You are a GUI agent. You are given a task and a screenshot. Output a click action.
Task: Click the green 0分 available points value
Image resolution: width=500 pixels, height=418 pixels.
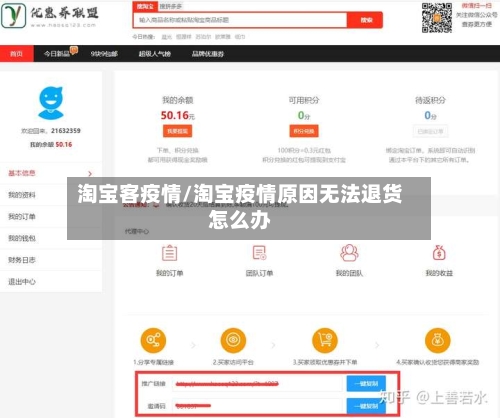(304, 115)
